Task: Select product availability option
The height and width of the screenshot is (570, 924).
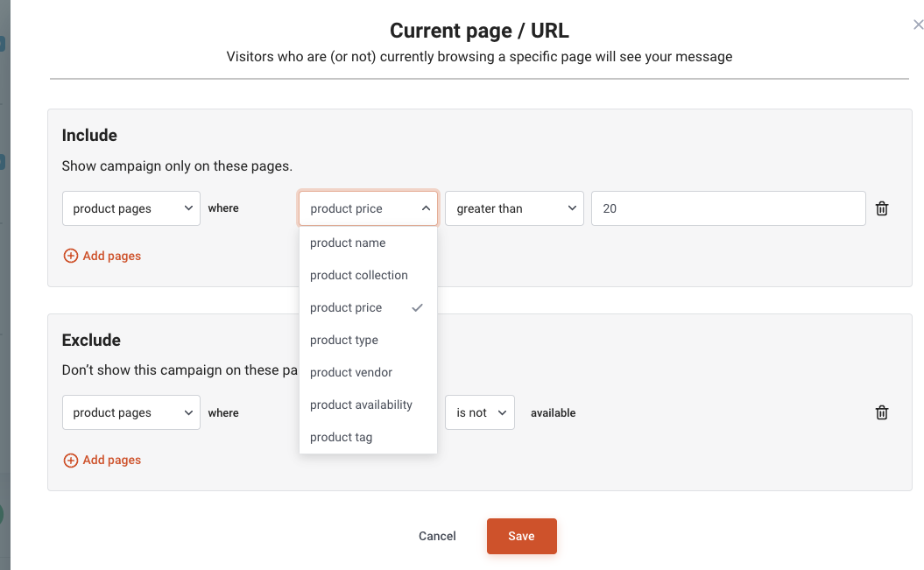Action: [368, 405]
